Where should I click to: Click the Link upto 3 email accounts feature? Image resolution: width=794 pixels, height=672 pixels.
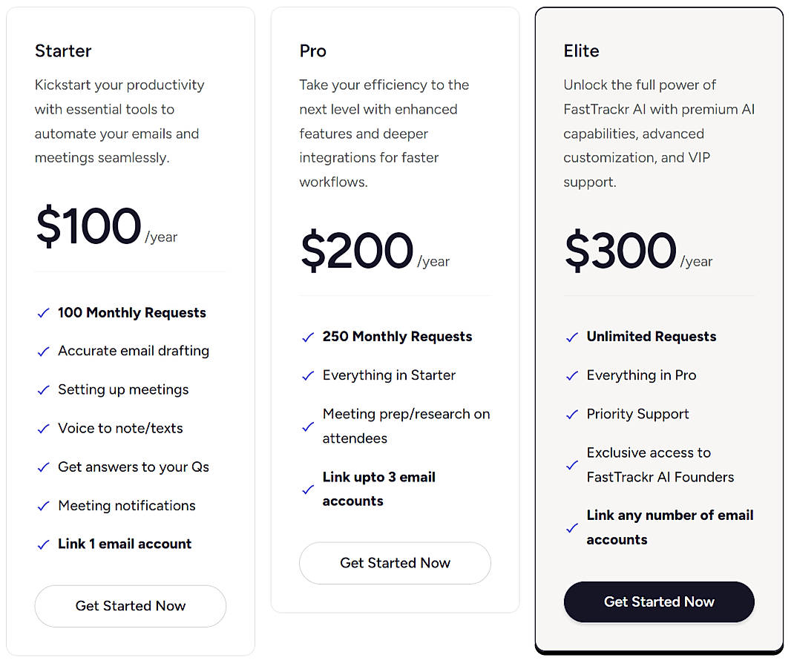pos(378,489)
